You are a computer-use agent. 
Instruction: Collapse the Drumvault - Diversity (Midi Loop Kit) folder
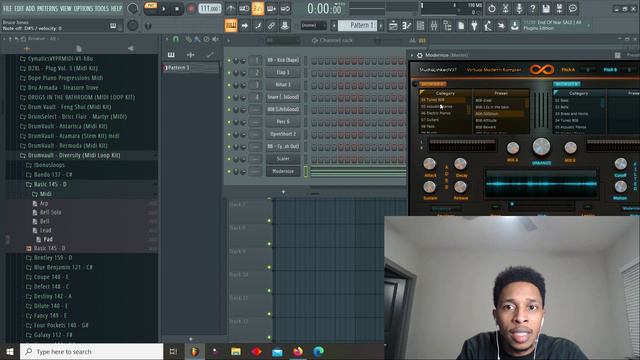tap(73, 155)
